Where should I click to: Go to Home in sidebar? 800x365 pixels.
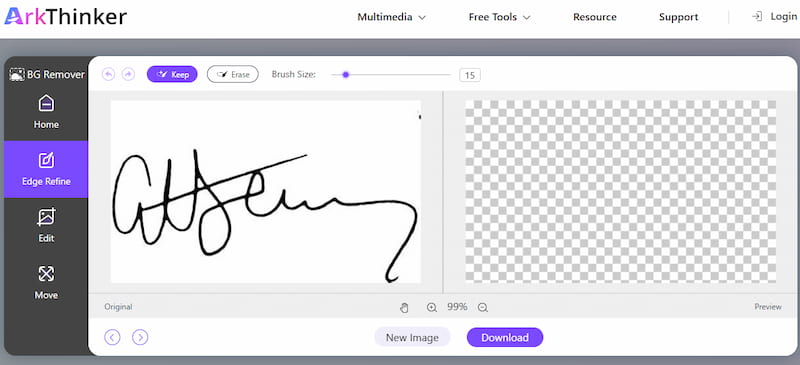[x=46, y=112]
